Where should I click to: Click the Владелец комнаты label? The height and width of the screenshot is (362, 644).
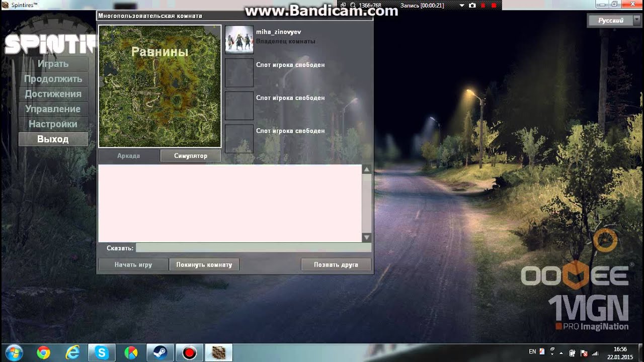286,42
